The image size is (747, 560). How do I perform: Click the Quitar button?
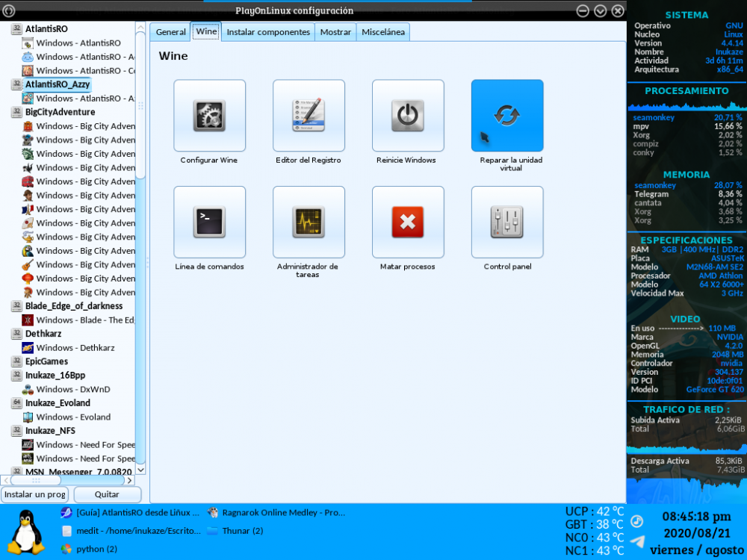(x=107, y=494)
